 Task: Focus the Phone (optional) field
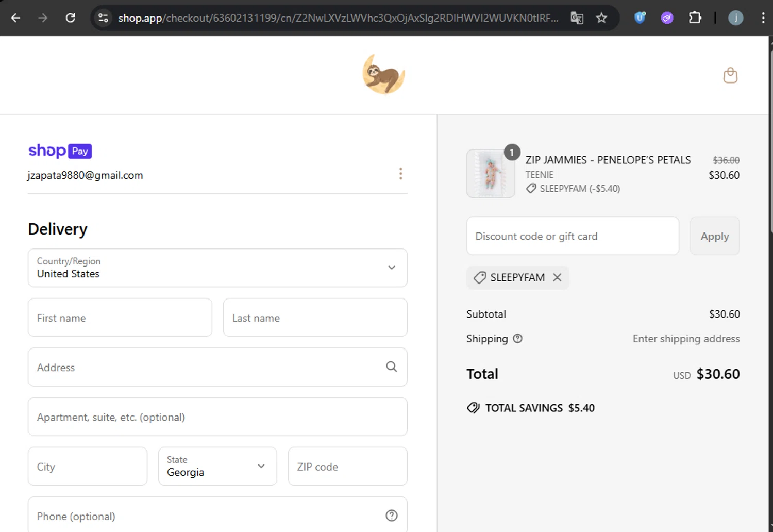(217, 516)
